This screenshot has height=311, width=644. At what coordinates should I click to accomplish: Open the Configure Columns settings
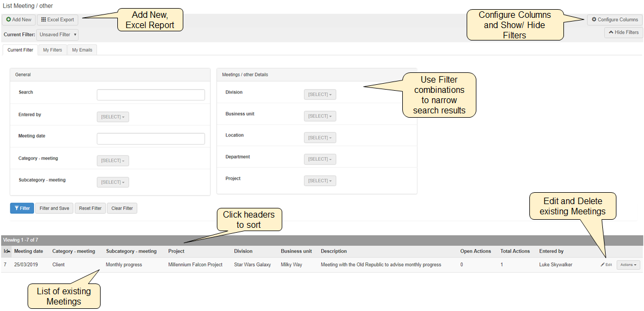click(x=615, y=19)
